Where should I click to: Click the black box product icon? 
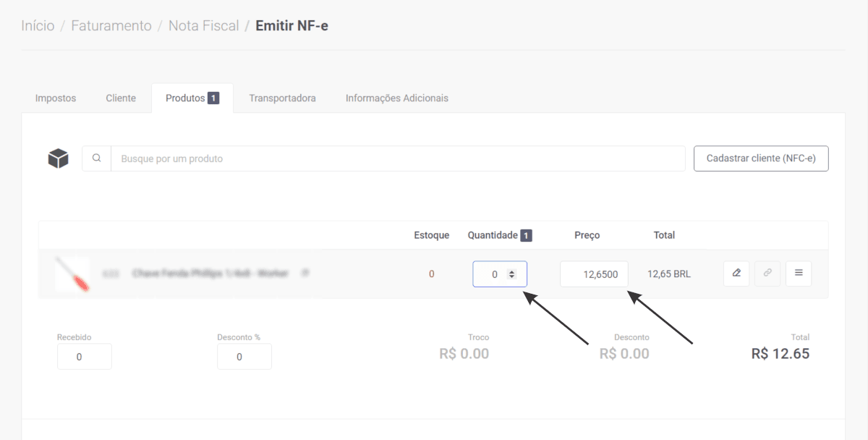pos(58,158)
